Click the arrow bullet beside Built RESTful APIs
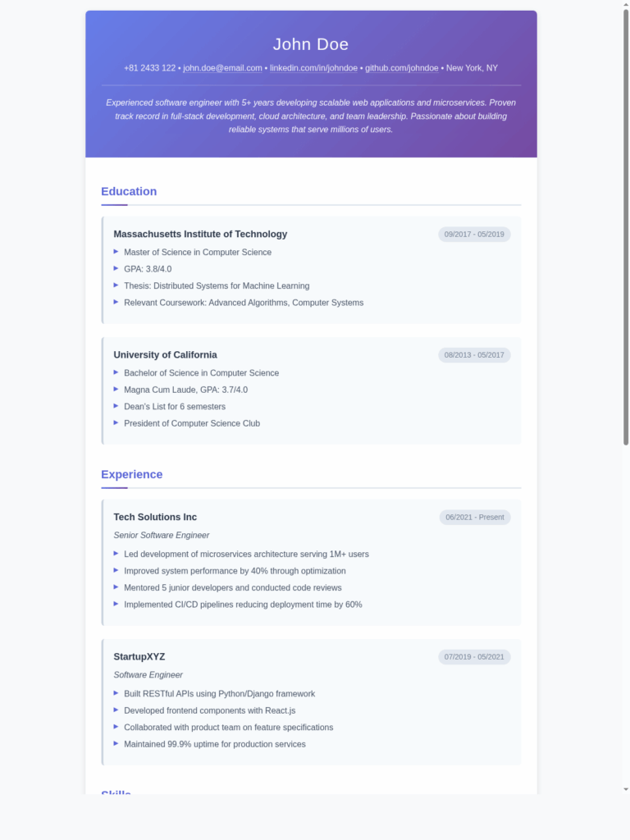630x840 pixels. pyautogui.click(x=116, y=692)
